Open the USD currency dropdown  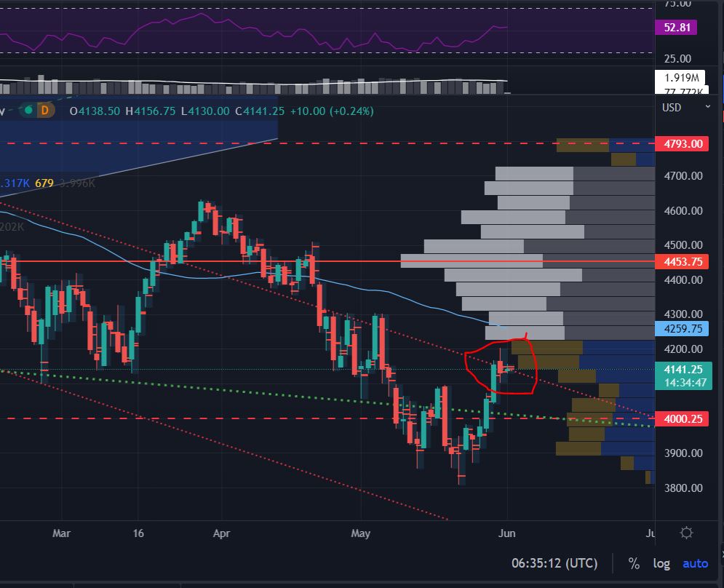point(685,108)
